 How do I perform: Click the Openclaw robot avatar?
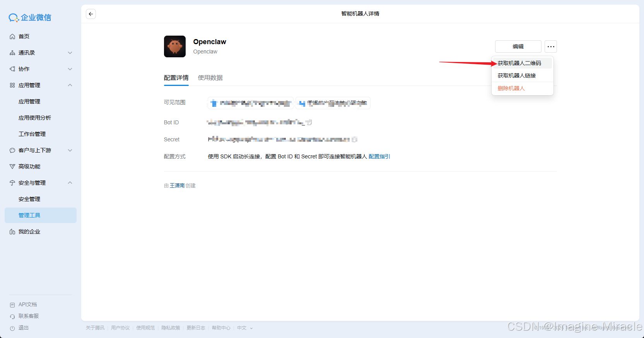point(175,46)
